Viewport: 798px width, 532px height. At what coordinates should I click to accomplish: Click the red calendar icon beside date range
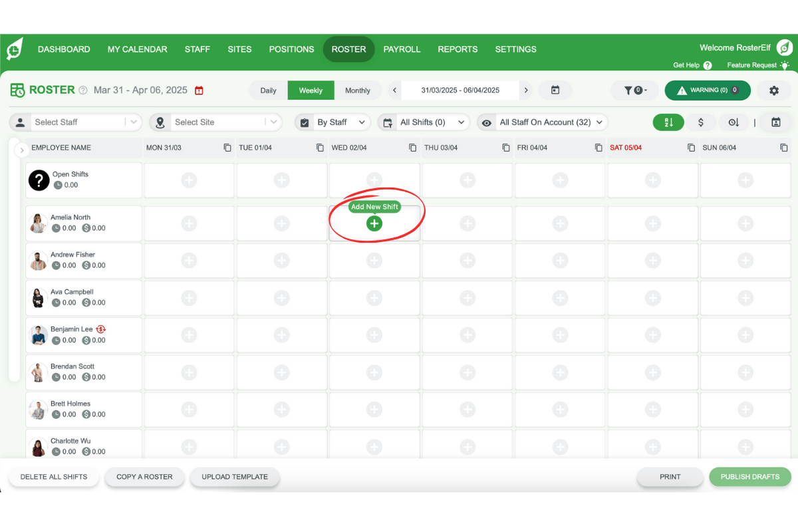[x=199, y=90]
